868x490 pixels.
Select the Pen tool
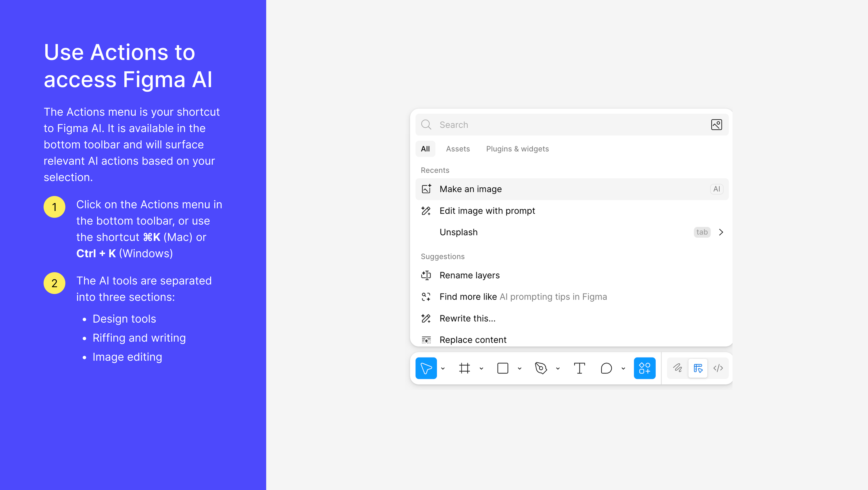click(541, 368)
